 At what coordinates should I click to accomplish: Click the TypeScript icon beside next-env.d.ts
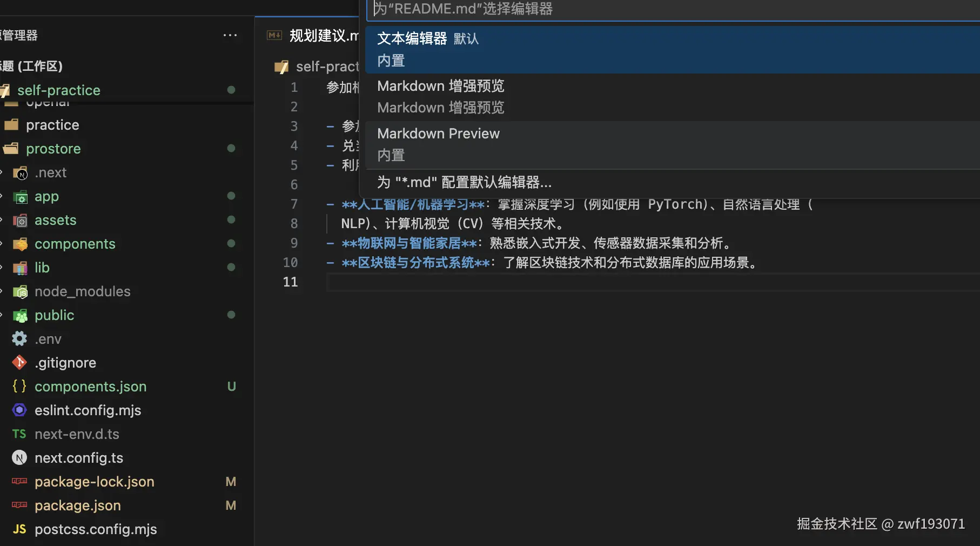[19, 434]
